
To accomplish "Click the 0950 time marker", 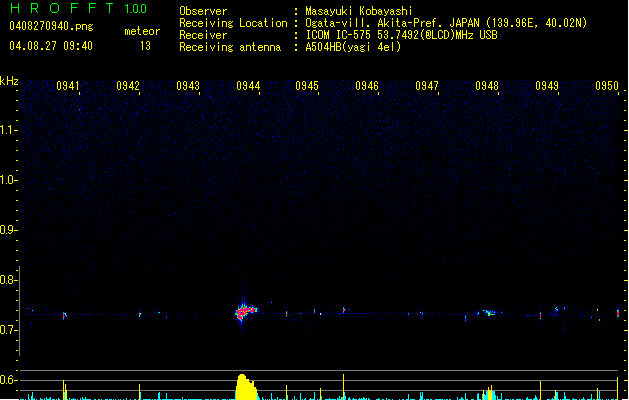I will (x=607, y=86).
